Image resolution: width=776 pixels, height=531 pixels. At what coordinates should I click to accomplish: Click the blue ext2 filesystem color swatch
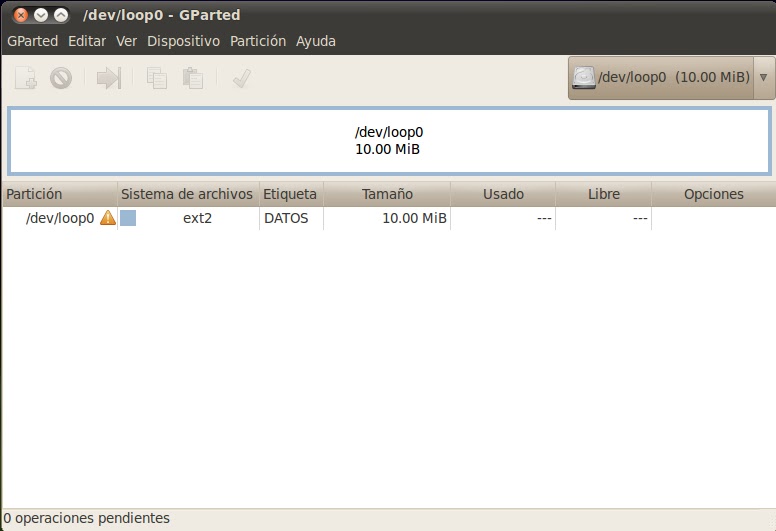coord(128,218)
